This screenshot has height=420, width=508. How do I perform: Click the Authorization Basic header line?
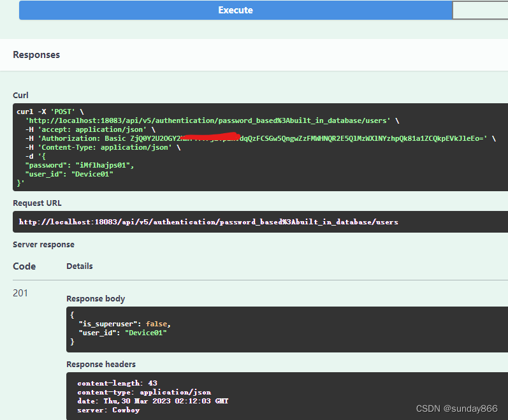tap(261, 138)
